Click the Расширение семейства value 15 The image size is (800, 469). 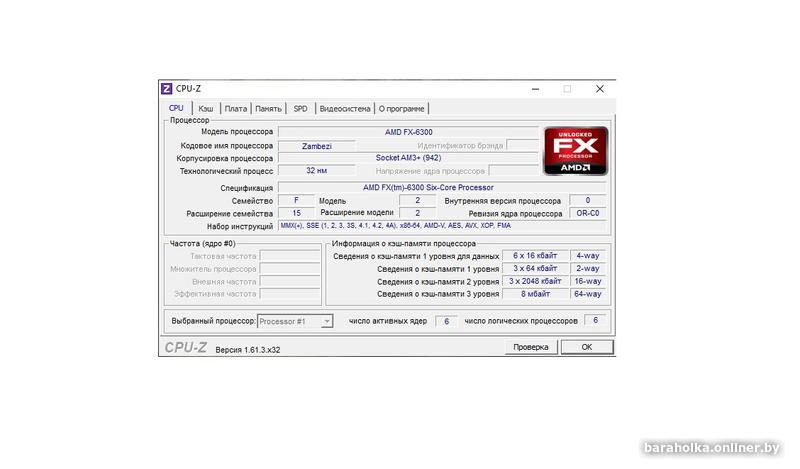click(296, 213)
